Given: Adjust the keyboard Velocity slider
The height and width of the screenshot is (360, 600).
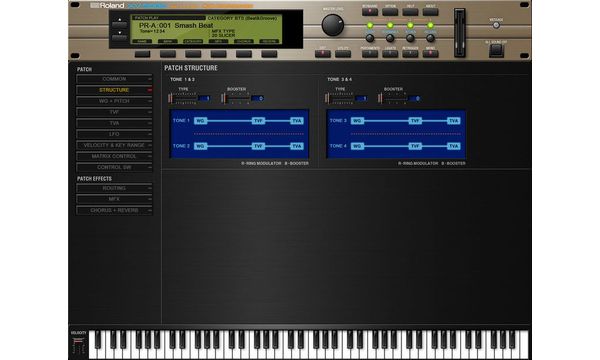Looking at the screenshot, I should (78, 346).
